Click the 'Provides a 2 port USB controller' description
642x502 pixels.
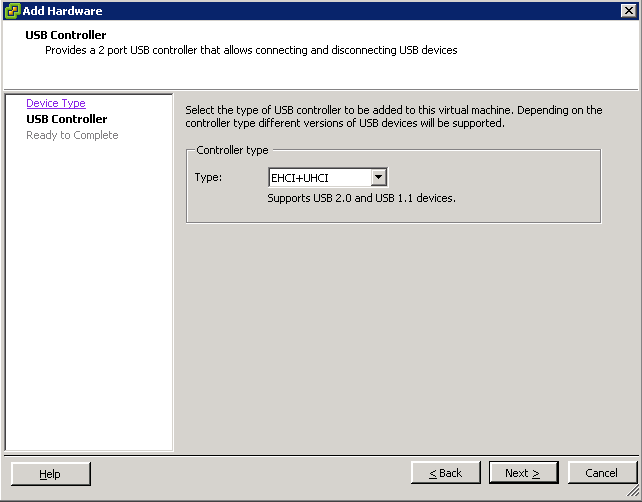pos(251,50)
